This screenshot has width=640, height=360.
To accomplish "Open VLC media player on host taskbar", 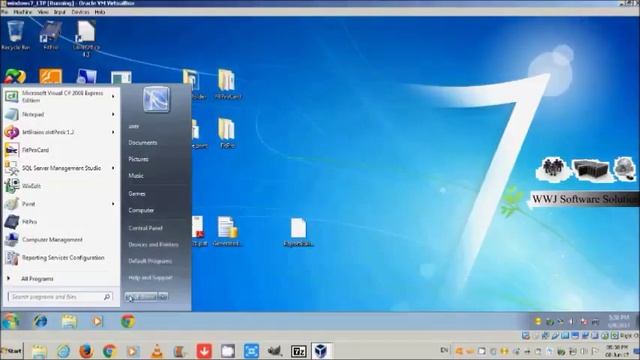I will click(157, 351).
